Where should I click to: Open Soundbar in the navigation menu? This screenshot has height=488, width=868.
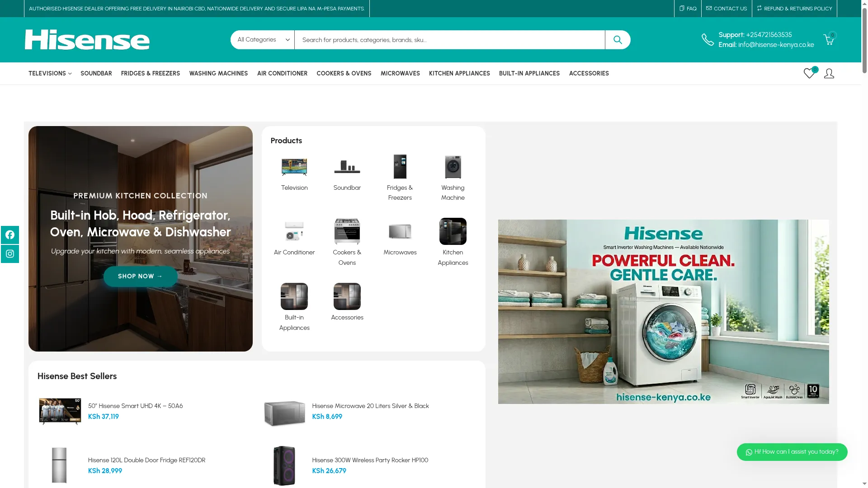point(96,73)
